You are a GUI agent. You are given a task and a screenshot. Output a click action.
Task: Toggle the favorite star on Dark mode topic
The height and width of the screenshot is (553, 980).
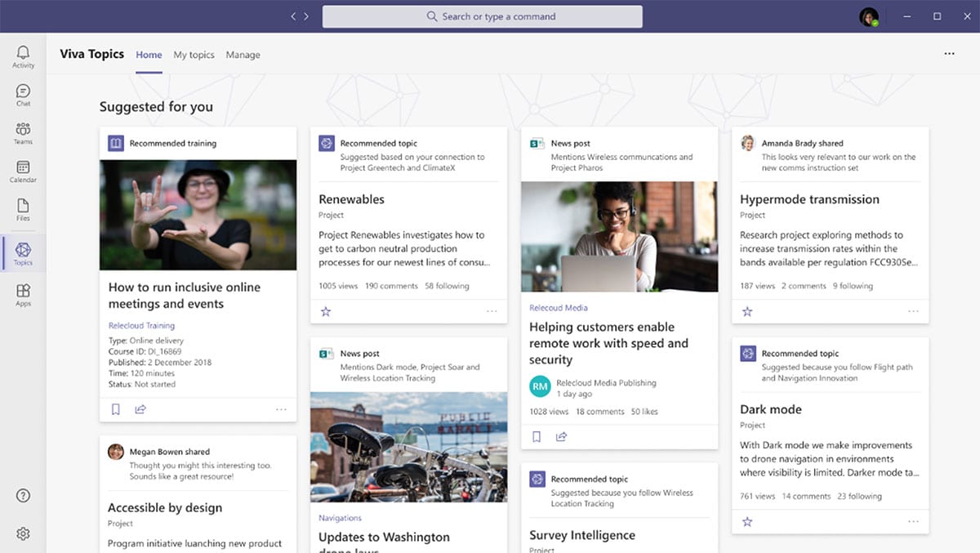click(x=747, y=521)
